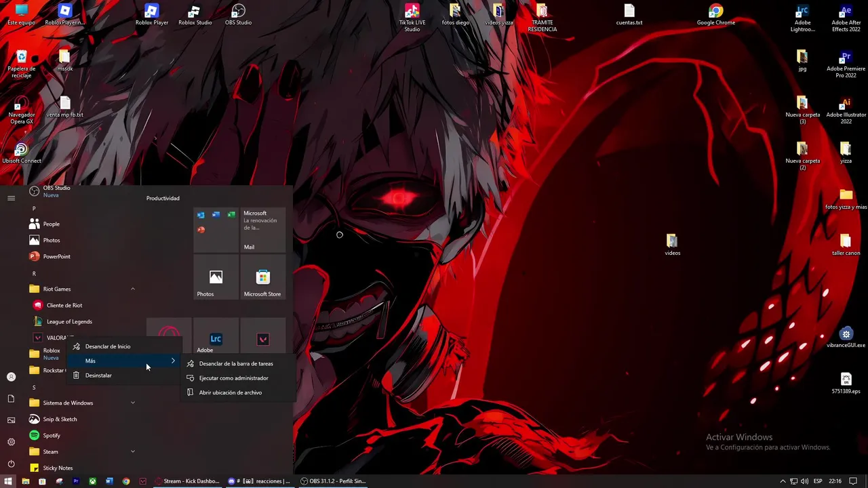Open the Start menu hamburger button

point(11,199)
